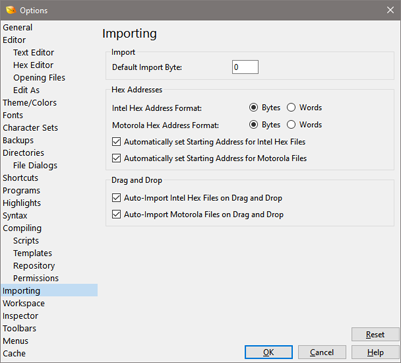Disable Auto-Import Intel Hex Files on Drag and Drop
The width and height of the screenshot is (401, 363).
click(116, 198)
